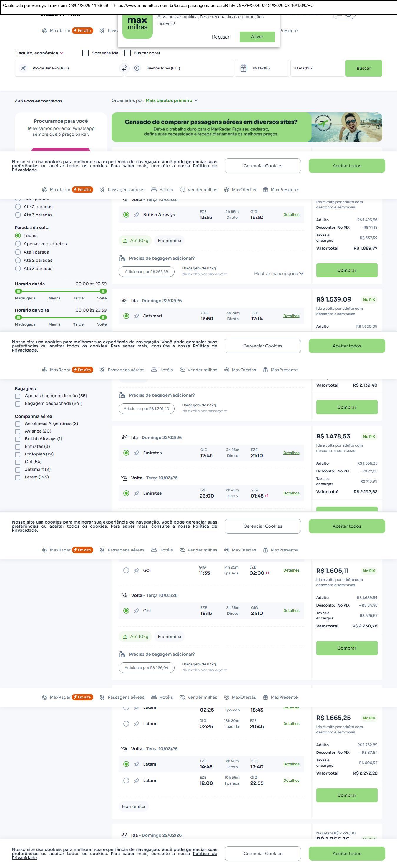
Task: Enable the 'Buscar hotel' checkbox
Action: tap(128, 53)
